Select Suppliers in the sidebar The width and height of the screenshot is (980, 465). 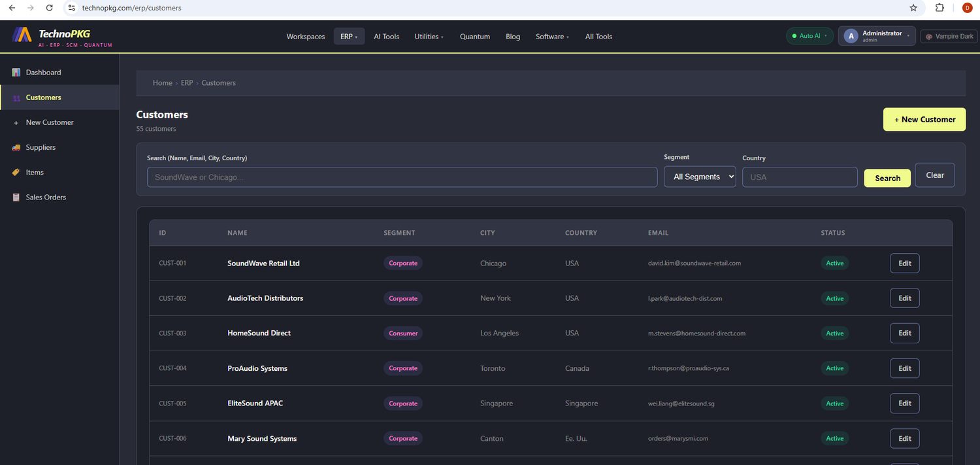59,148
